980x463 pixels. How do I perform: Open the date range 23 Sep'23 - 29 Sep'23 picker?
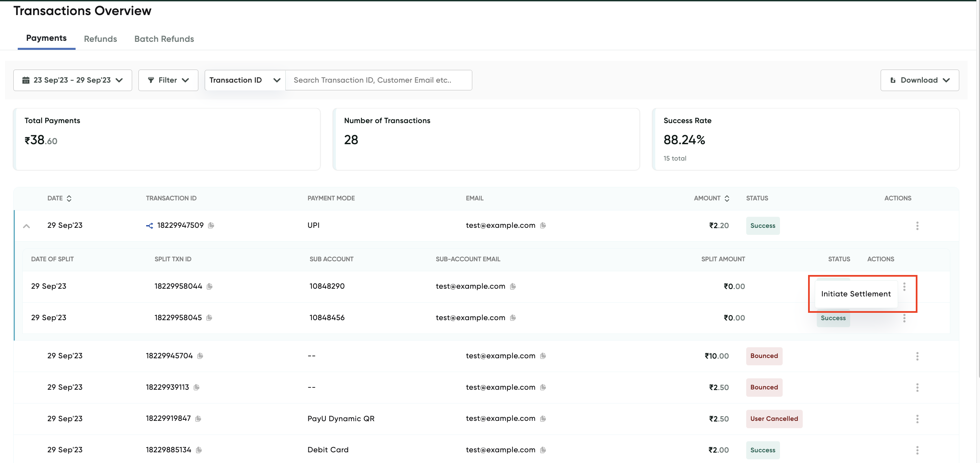(73, 80)
